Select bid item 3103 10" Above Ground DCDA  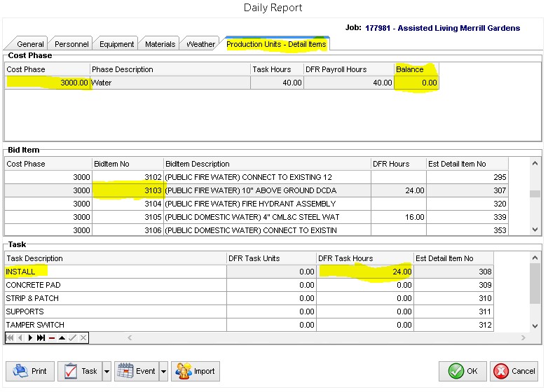pos(256,190)
